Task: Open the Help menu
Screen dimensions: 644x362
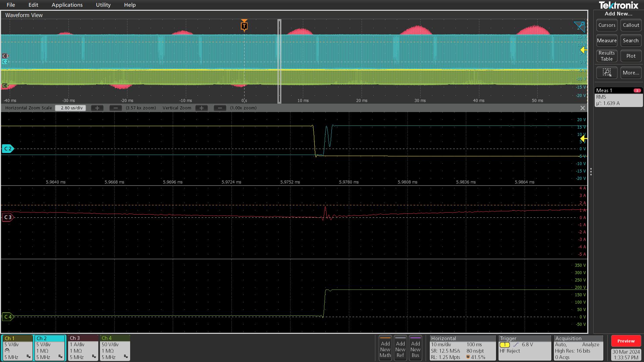Action: [130, 5]
